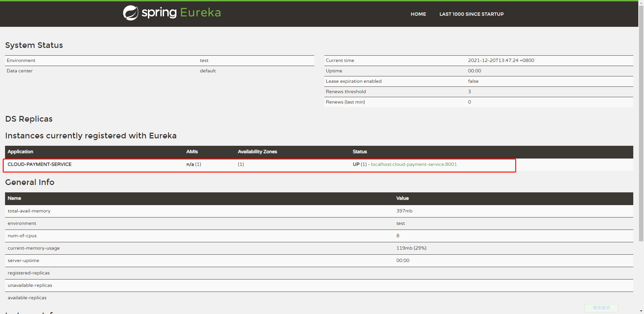Select the 'false' lease expiration value

[x=473, y=81]
